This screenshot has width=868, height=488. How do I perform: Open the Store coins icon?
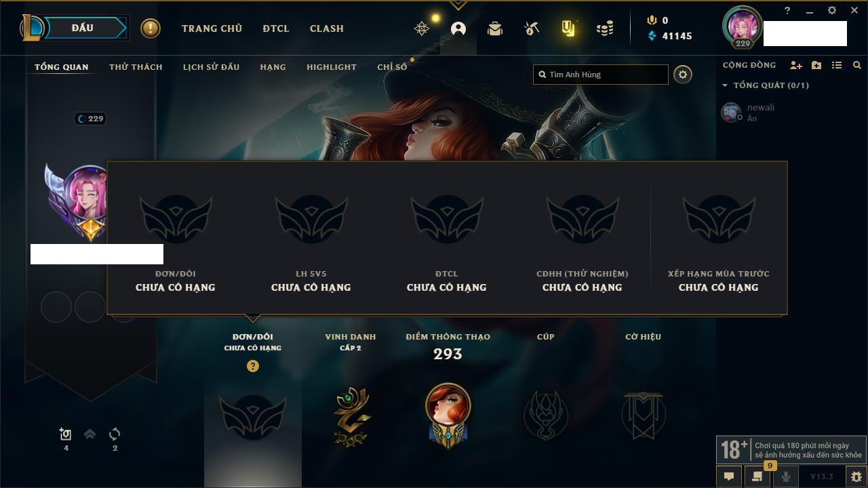pos(605,28)
